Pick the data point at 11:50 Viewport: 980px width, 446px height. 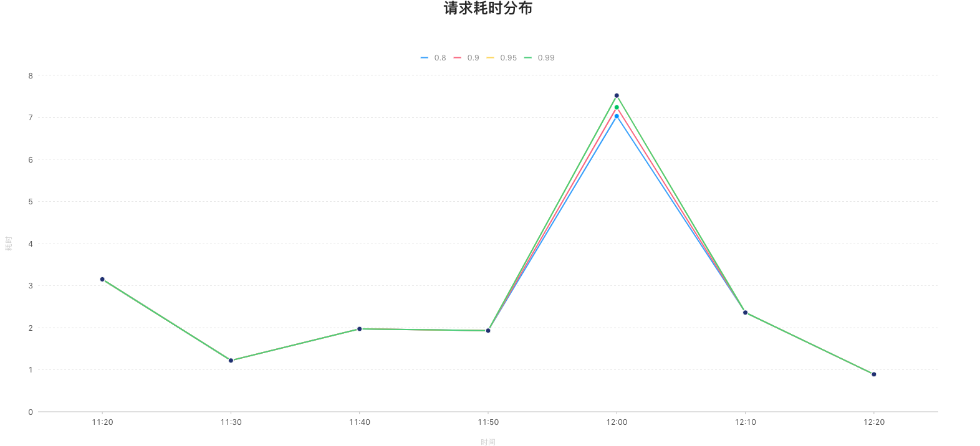[x=488, y=330]
